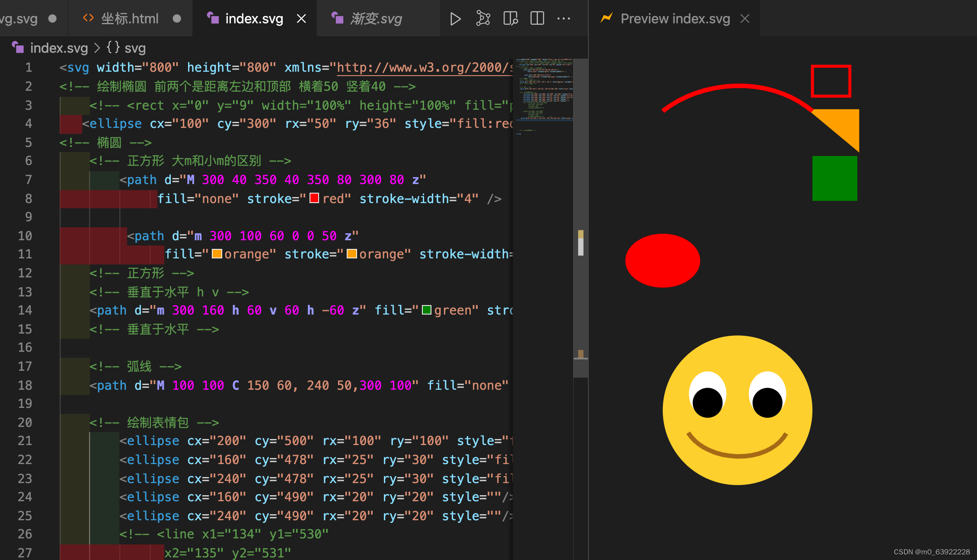Click the unsaved dot on 坐标.html tab

pyautogui.click(x=176, y=19)
